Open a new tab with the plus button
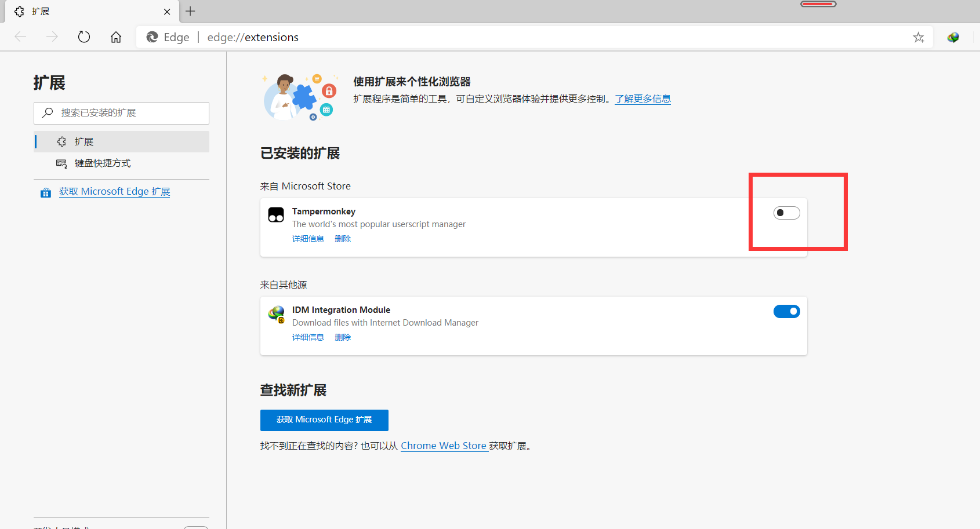 pos(190,11)
